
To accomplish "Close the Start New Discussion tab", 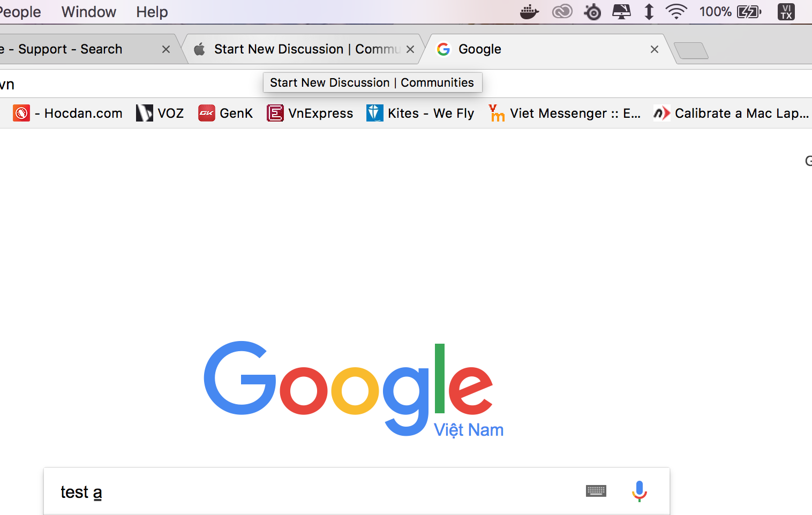I will [410, 49].
